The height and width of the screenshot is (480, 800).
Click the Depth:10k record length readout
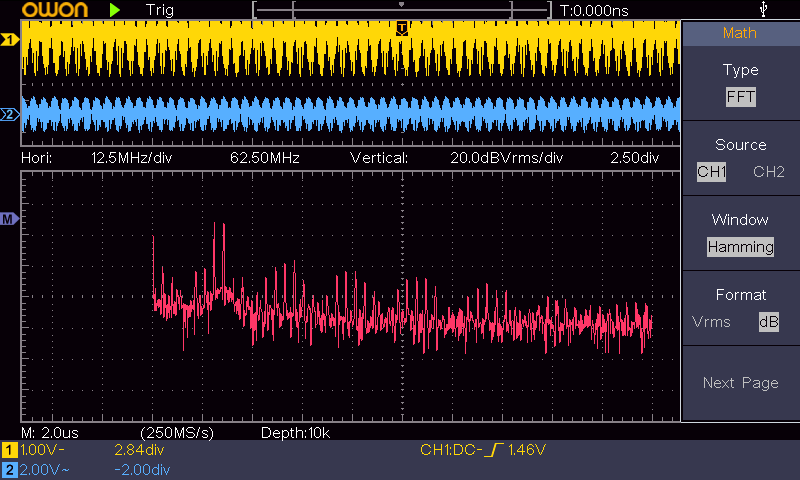[x=295, y=433]
